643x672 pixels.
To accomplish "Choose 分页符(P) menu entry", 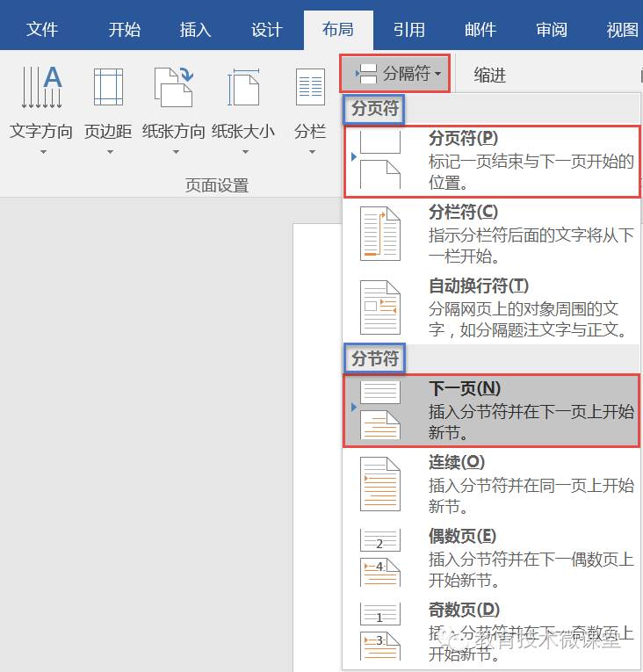I will (x=492, y=161).
